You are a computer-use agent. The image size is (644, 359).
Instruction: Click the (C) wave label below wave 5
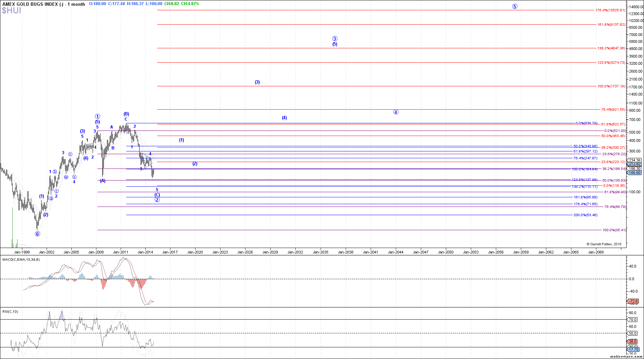pyautogui.click(x=157, y=195)
